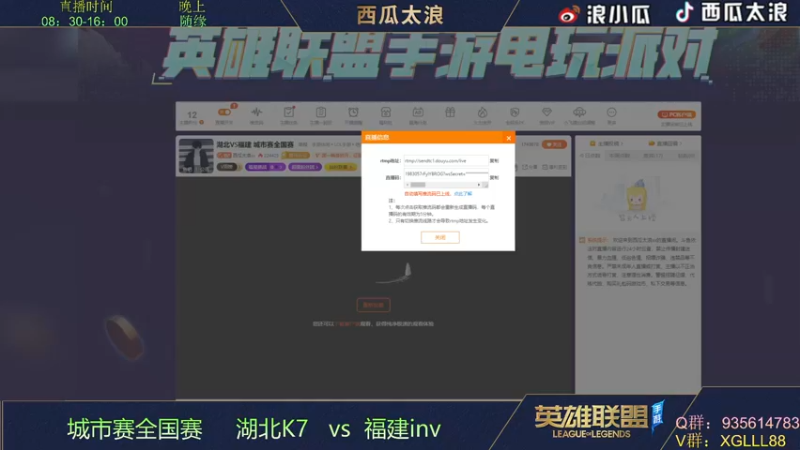Click the number 12 counter in the toolbar
The height and width of the screenshot is (450, 800).
point(192,115)
